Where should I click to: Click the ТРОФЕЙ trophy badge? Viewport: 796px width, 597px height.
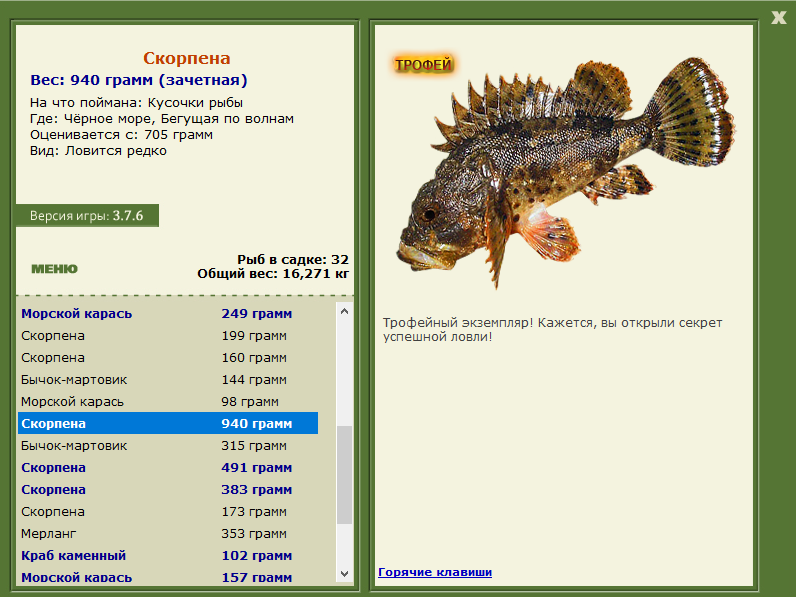423,65
